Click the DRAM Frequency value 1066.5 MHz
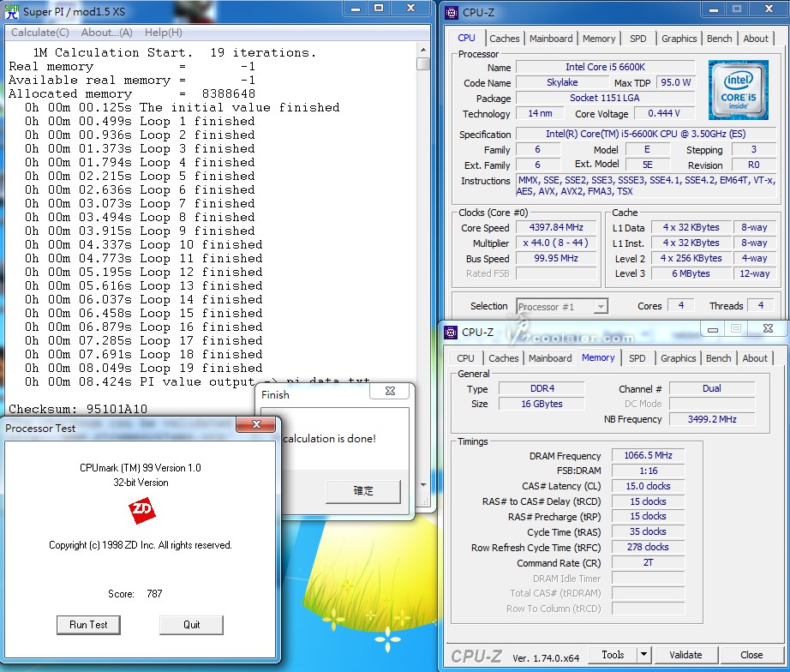Screen dimensions: 790x672 [x=648, y=455]
